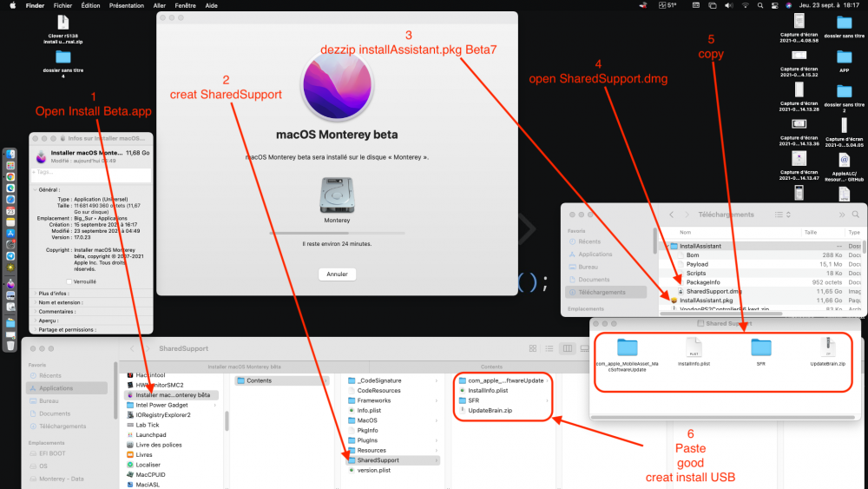Open the Fenêtre menu
This screenshot has width=868, height=489.
185,5
